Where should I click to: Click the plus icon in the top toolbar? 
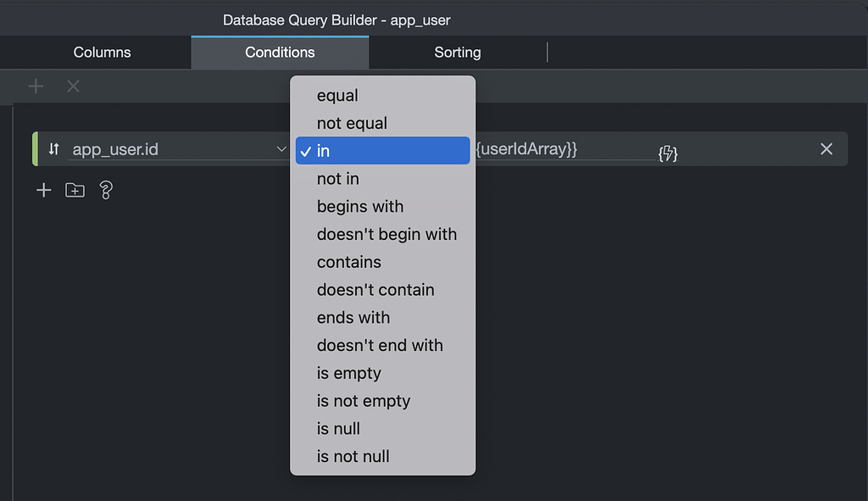pyautogui.click(x=36, y=86)
